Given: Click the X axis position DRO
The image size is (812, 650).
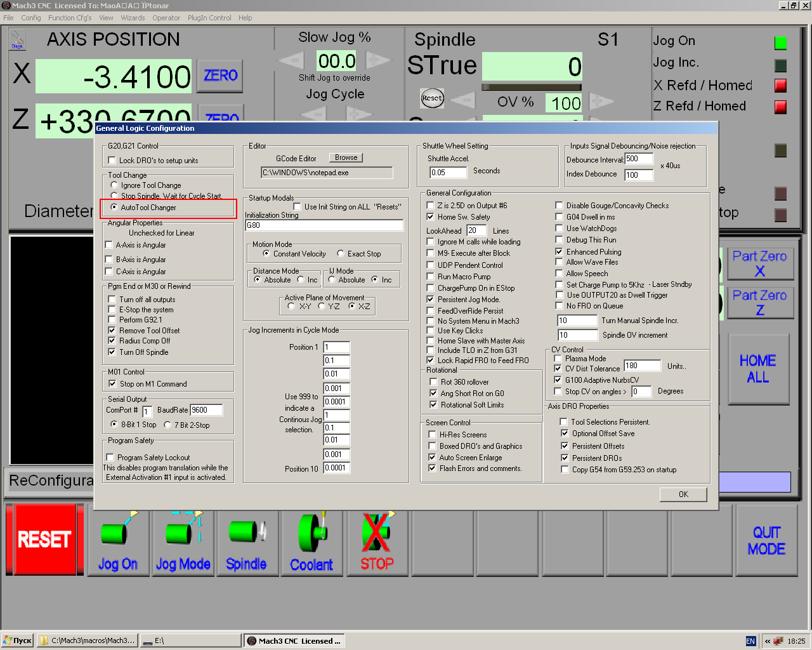Looking at the screenshot, I should coord(114,77).
